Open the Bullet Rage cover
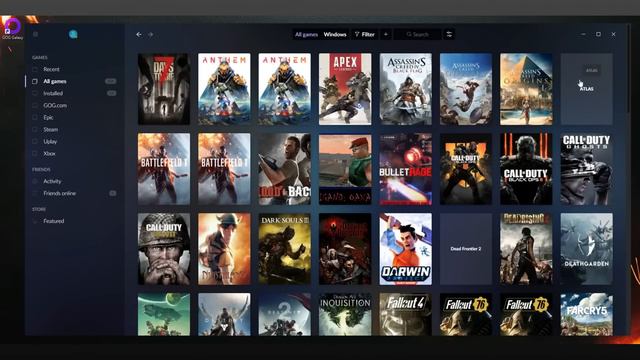Image resolution: width=640 pixels, height=360 pixels. click(405, 169)
